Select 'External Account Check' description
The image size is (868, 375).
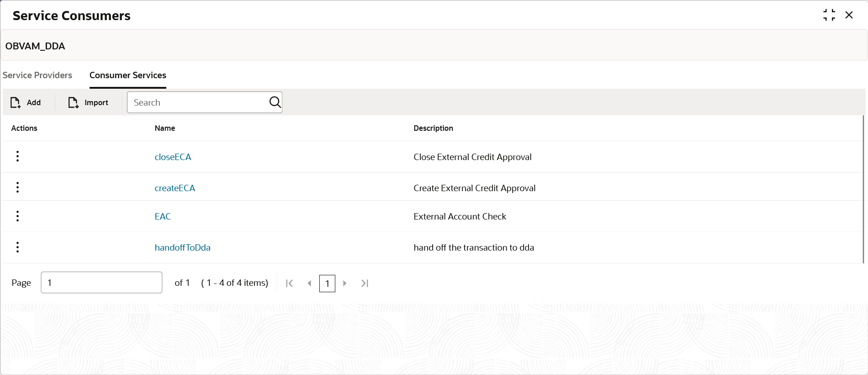[460, 216]
